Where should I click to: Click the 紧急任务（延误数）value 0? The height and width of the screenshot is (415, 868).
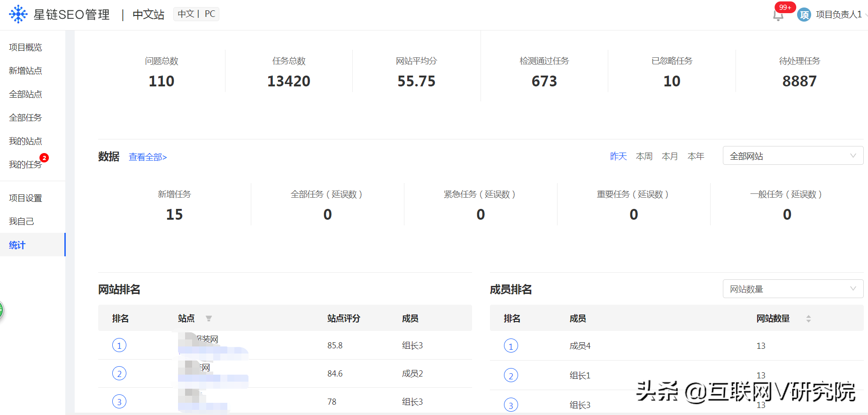click(x=480, y=215)
